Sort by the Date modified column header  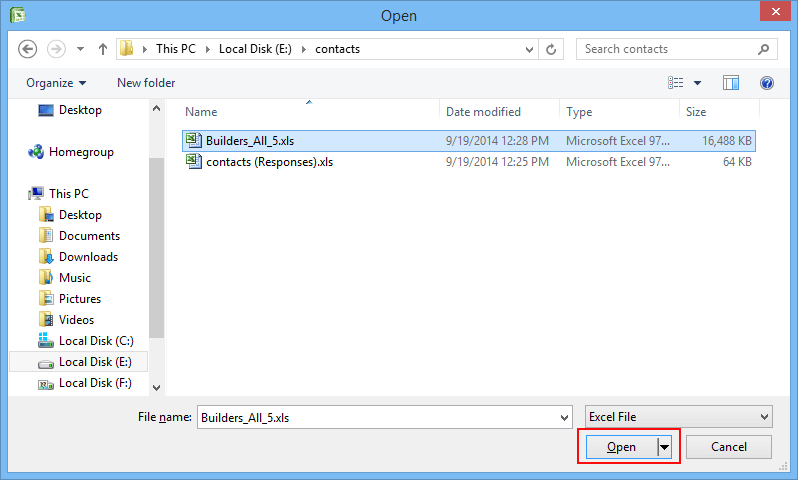pos(483,112)
